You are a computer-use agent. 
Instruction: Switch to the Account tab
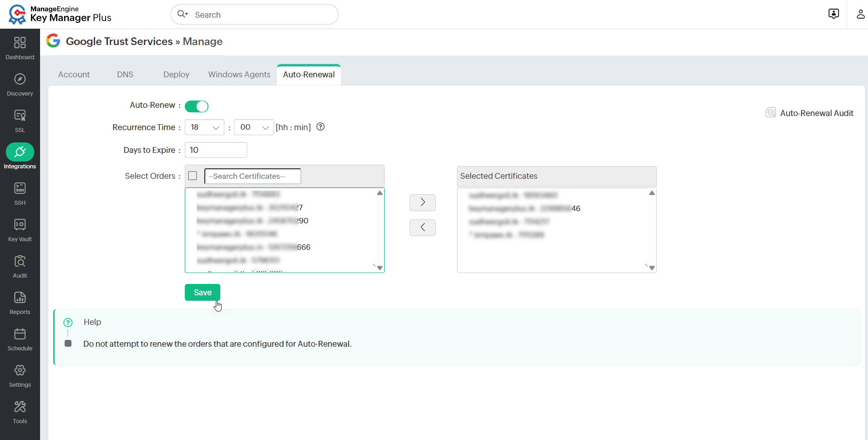[74, 75]
